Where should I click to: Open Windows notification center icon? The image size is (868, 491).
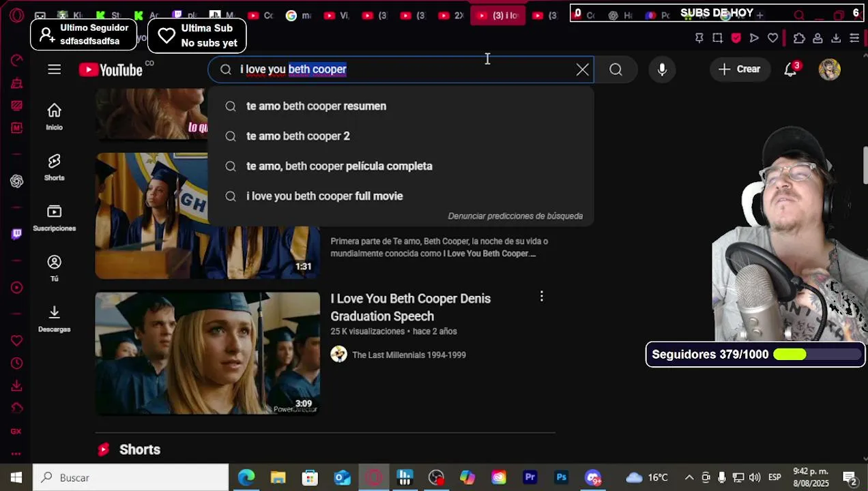tap(850, 477)
